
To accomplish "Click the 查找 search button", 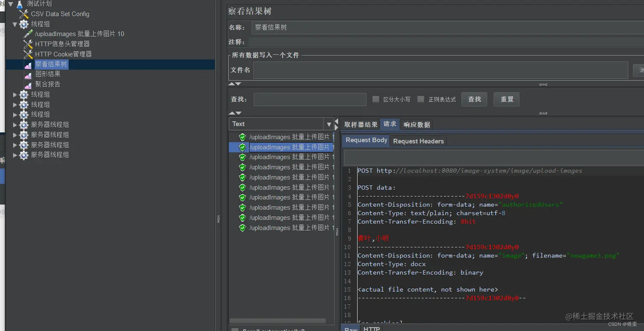I will click(474, 99).
